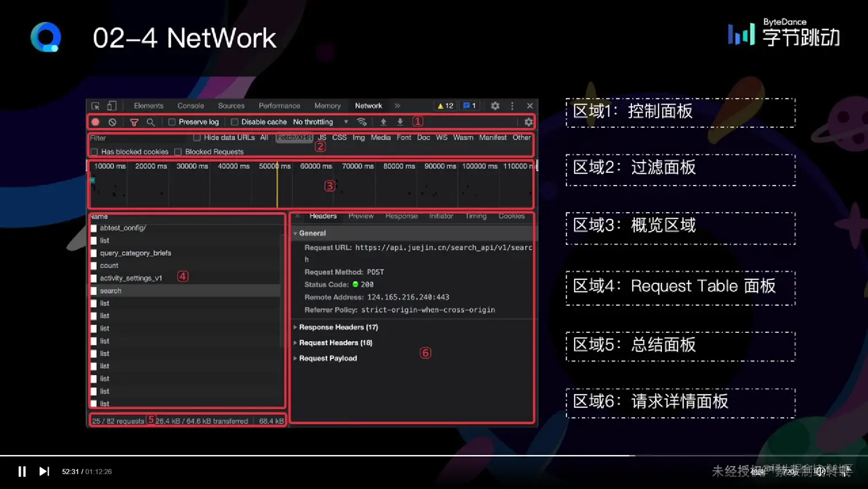Click the file icon beside activity_settings_v1
Viewport: 868px width, 489px height.
(94, 278)
